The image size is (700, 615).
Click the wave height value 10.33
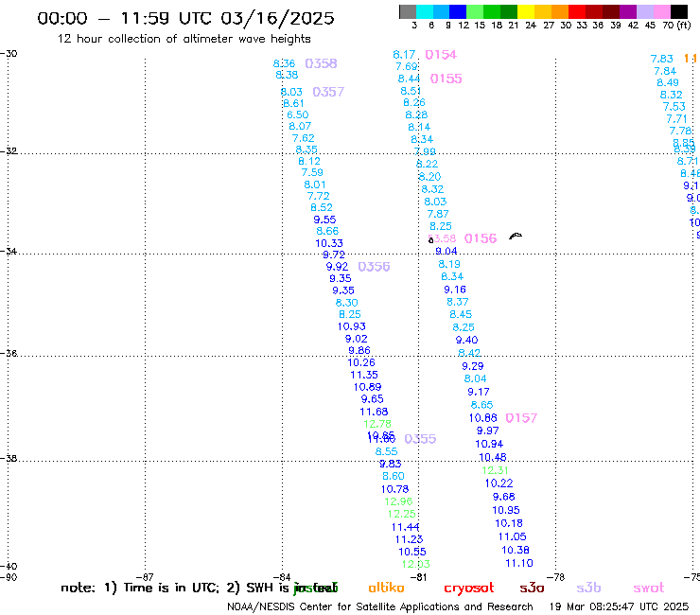click(x=329, y=243)
